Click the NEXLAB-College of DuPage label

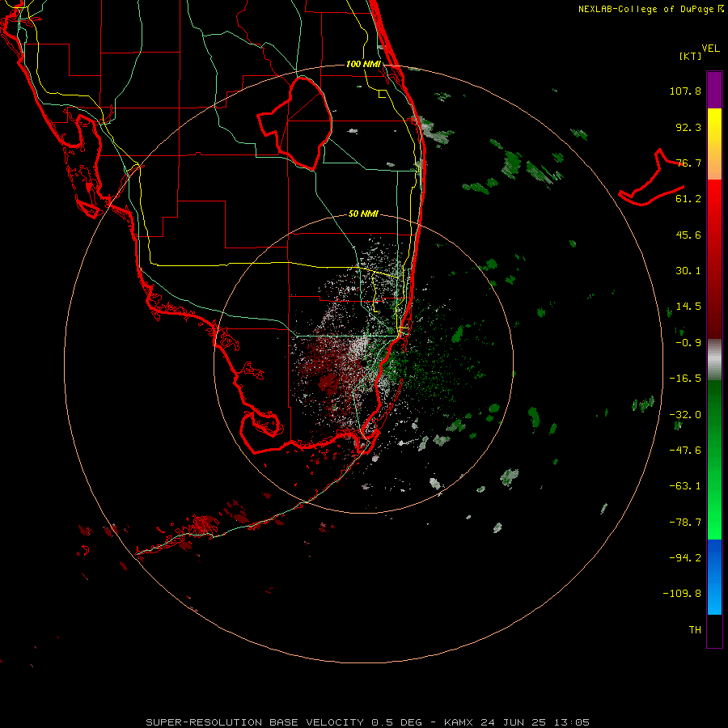(645, 9)
